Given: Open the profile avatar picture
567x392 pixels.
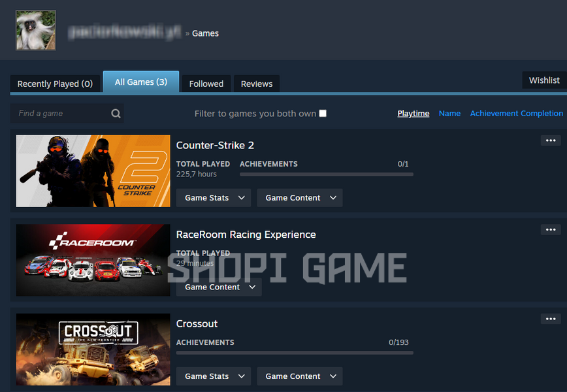Looking at the screenshot, I should click(36, 30).
